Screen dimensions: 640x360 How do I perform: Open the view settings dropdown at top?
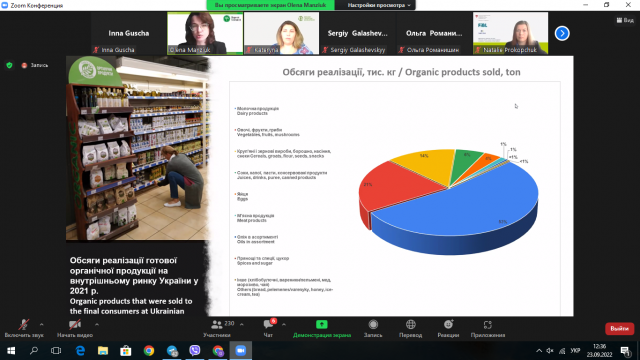(x=378, y=5)
